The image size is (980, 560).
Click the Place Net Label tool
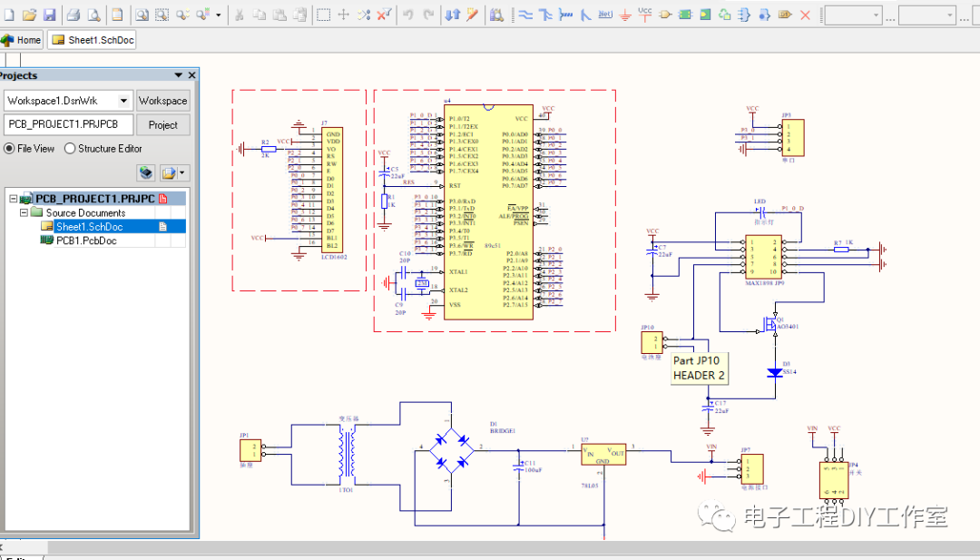[604, 15]
